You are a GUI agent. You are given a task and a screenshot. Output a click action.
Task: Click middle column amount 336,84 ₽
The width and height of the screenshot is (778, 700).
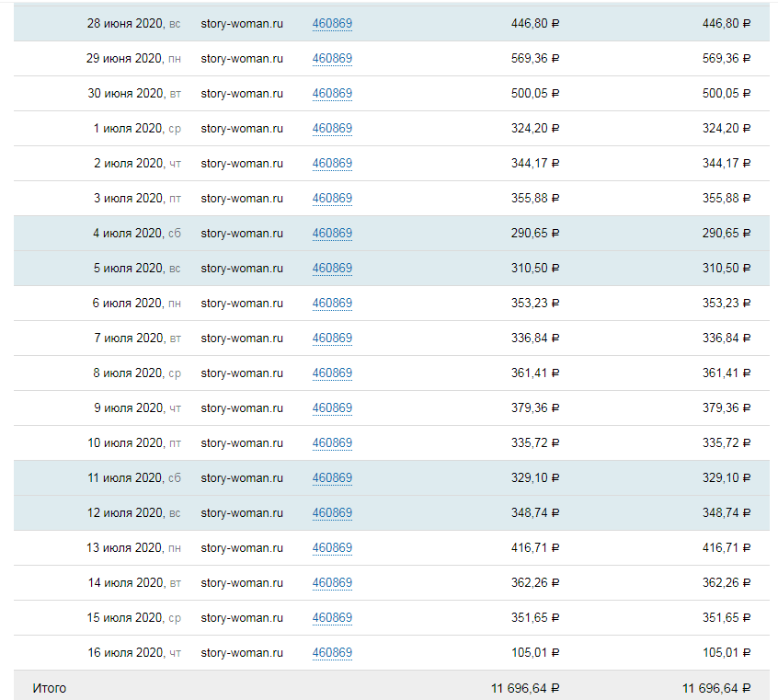[535, 339]
